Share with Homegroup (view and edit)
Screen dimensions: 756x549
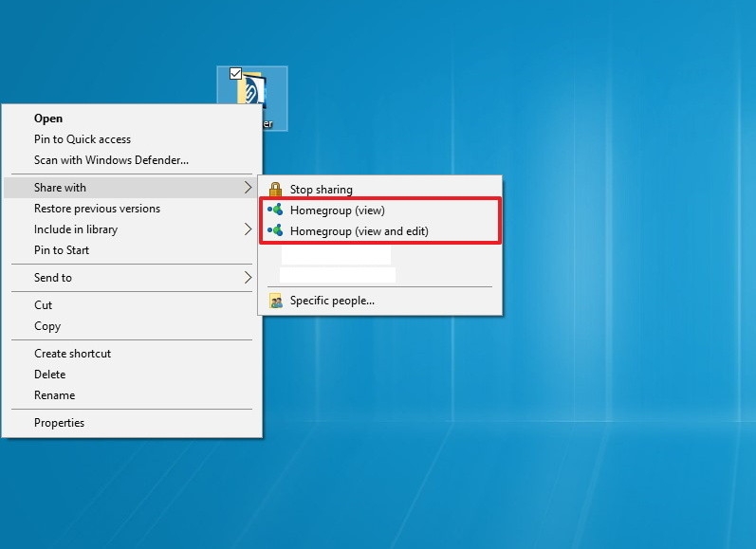pyautogui.click(x=380, y=230)
